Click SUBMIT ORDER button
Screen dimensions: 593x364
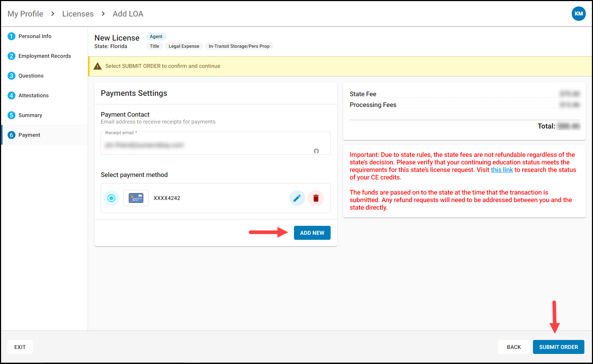pos(558,347)
